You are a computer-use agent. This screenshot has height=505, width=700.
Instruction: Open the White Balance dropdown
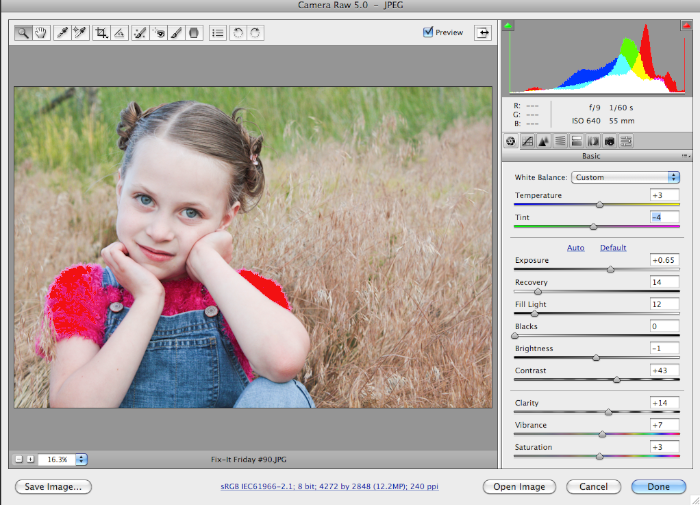[x=626, y=177]
